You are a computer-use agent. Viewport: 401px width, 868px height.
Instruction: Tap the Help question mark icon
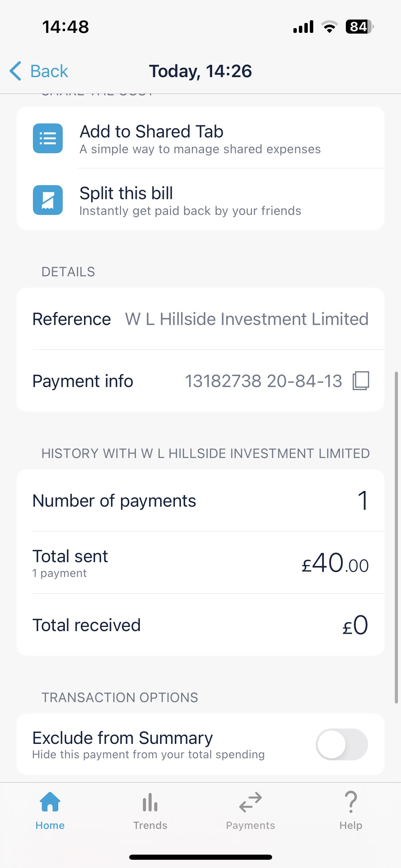click(x=351, y=802)
